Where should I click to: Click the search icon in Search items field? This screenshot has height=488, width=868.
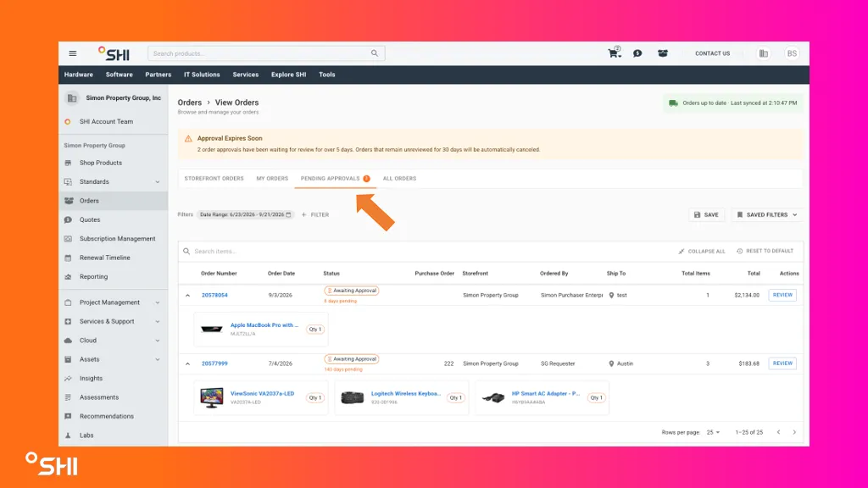(186, 251)
